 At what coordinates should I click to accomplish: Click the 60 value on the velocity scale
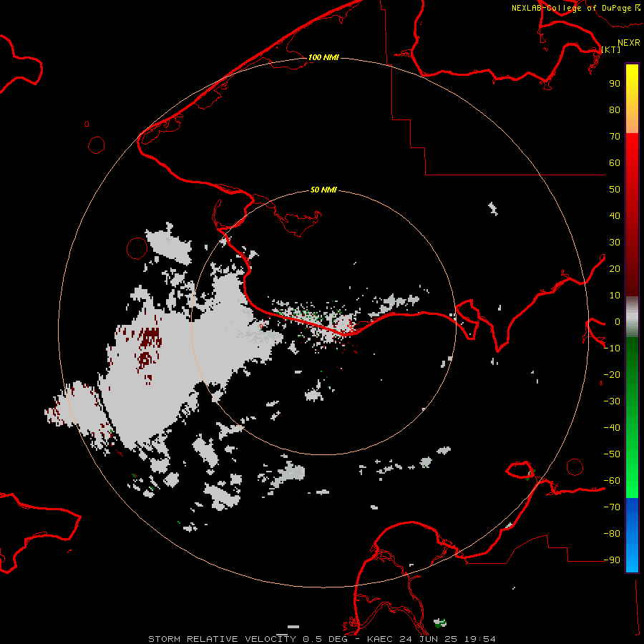(615, 163)
